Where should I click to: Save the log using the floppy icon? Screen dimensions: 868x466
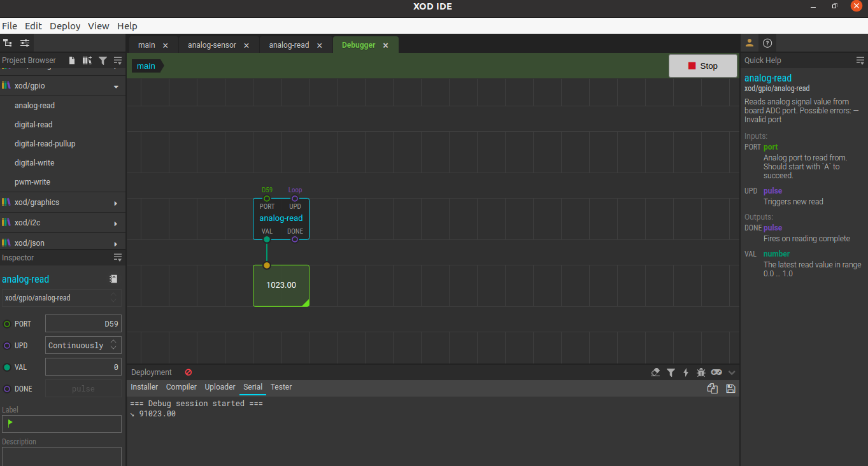730,388
